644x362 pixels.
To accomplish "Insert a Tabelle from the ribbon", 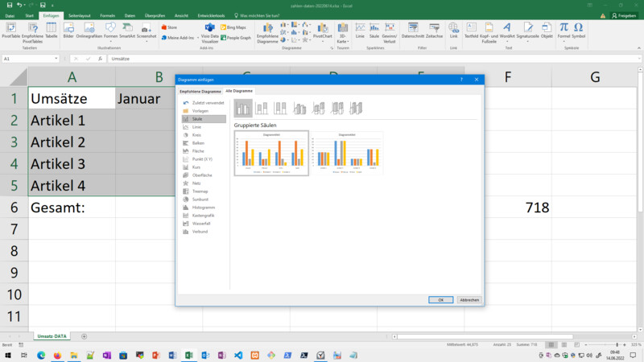I will (52, 31).
